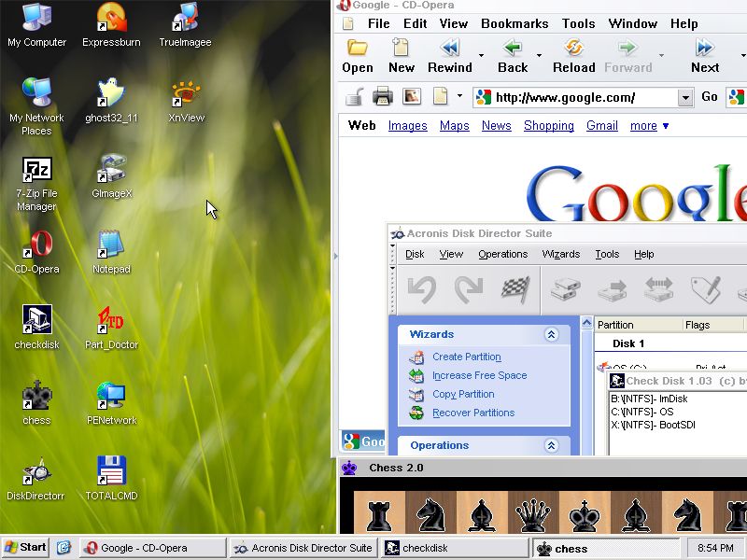Open the Operations menu in Acronis
The height and width of the screenshot is (560, 747).
(x=503, y=253)
